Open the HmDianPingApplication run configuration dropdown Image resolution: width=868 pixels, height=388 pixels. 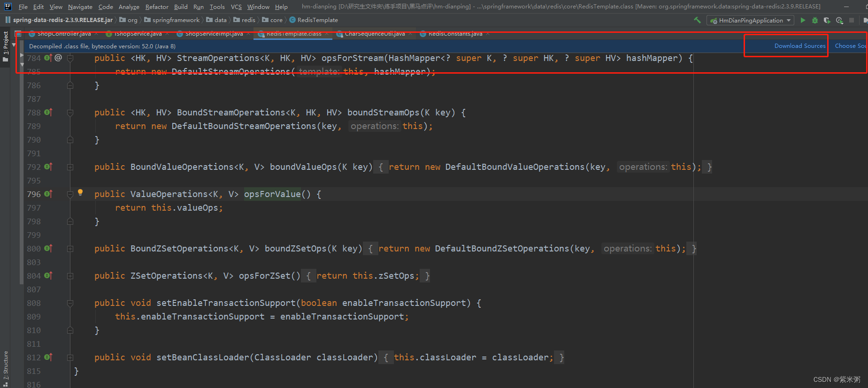click(750, 20)
